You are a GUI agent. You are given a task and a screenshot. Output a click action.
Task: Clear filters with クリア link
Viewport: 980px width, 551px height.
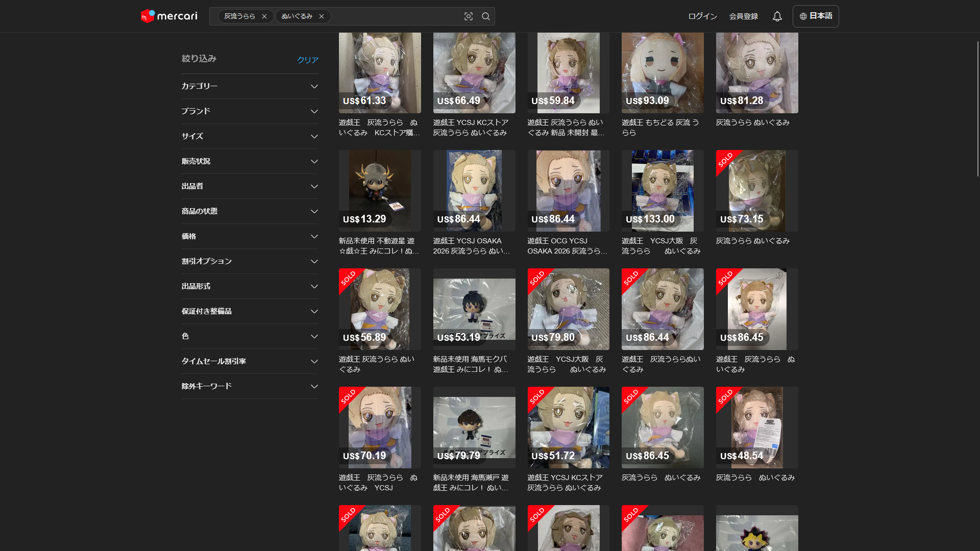pos(308,60)
